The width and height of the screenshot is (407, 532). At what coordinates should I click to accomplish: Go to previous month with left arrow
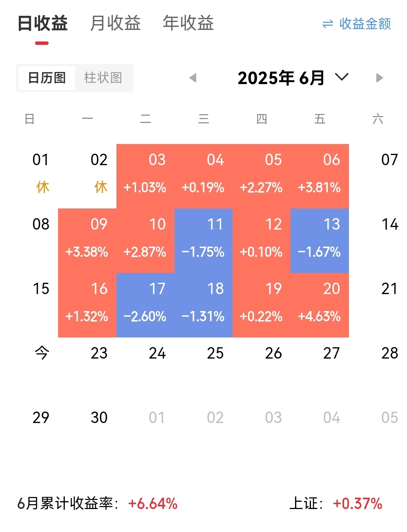click(x=193, y=78)
